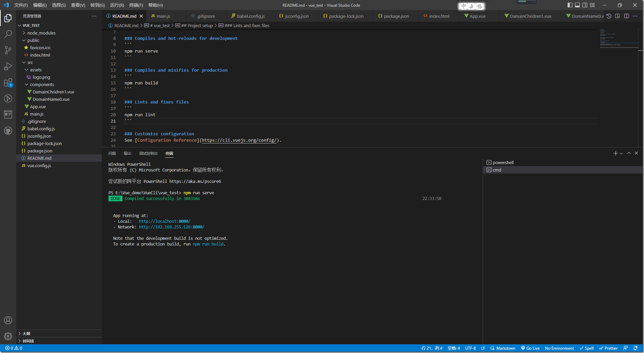
Task: Collapse the assets folder
Action: pos(59,70)
